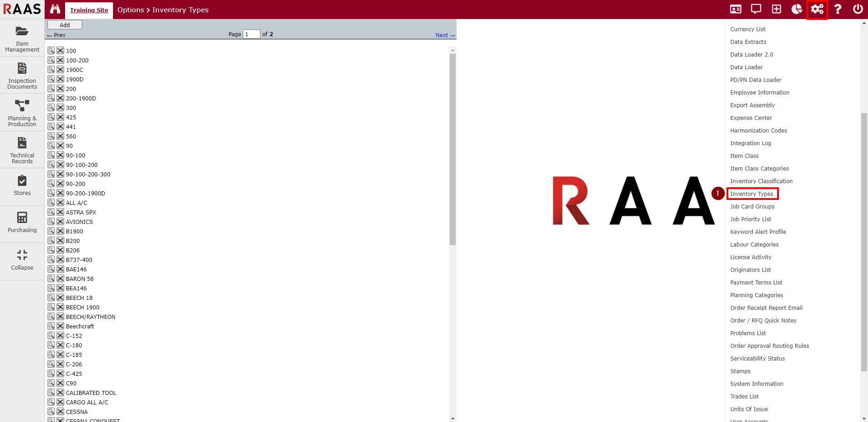868x422 pixels.
Task: Delete the CALIBRATED TOOL entry
Action: (60, 393)
